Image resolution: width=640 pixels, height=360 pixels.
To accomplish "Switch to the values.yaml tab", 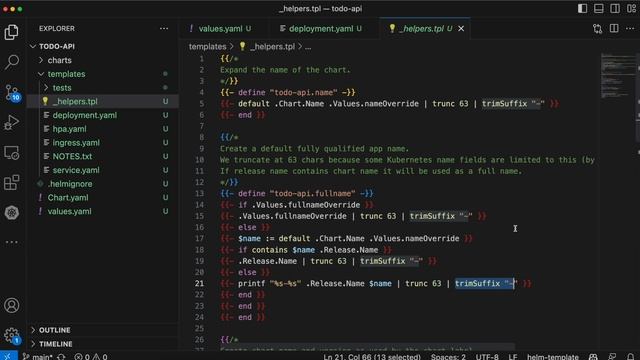I will (220, 29).
